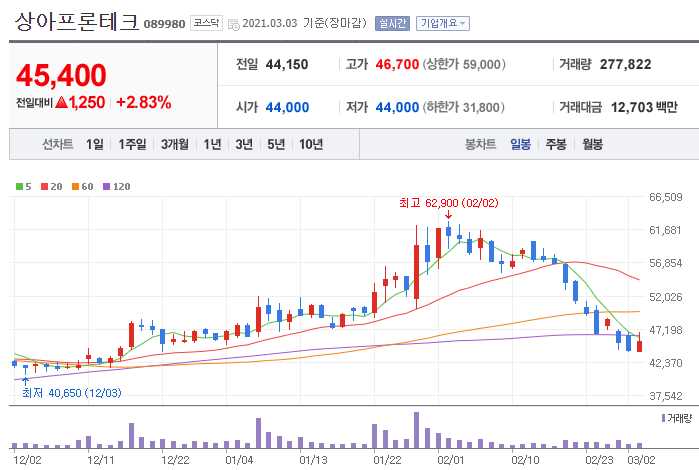Click the opening price value after 시가
The width and height of the screenshot is (699, 470).
(287, 107)
